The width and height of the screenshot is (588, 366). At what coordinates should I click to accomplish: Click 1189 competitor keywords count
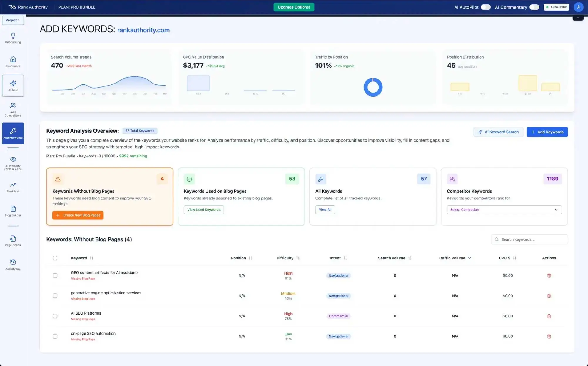[x=552, y=179]
